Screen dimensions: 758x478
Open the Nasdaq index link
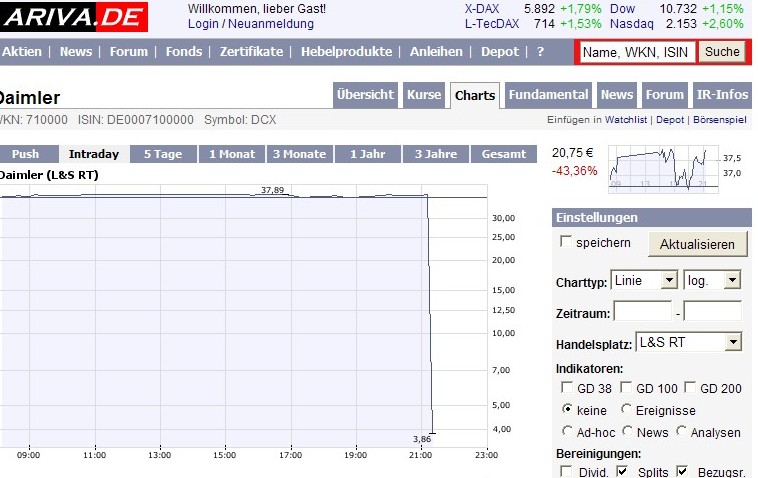(x=631, y=24)
